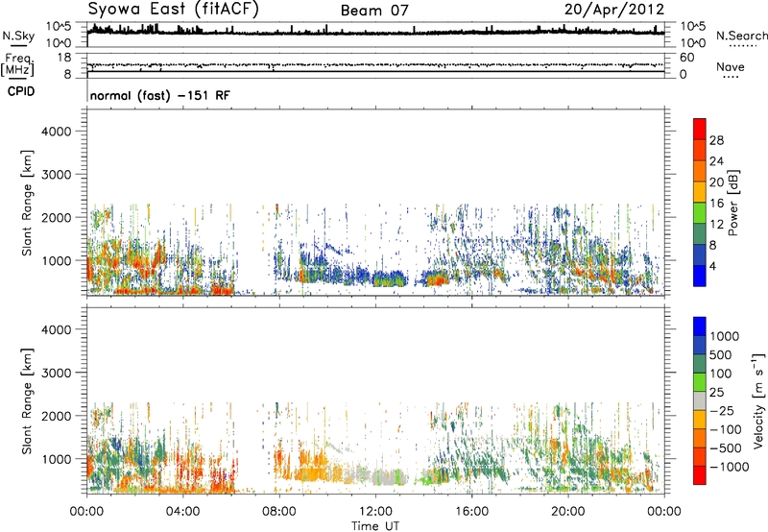Select the 'normal (fast) -151 RF' mode text
Screen dimensions: 768x532
159,95
